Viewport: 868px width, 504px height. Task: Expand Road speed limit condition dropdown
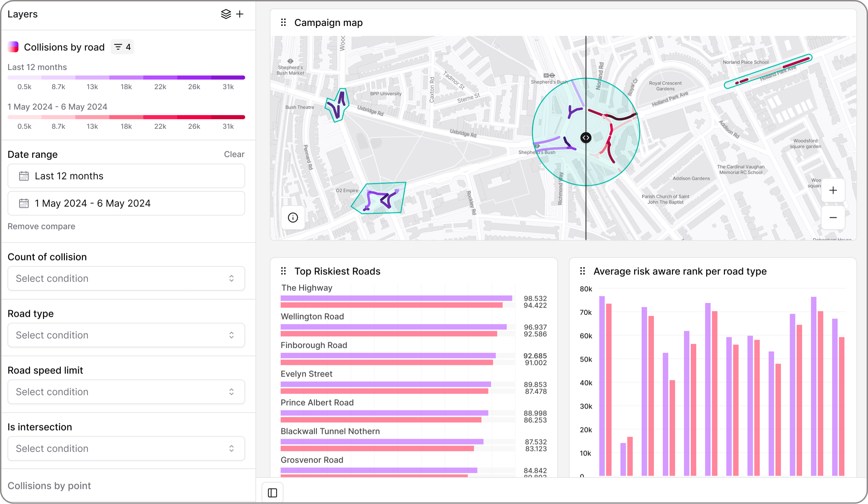click(x=126, y=392)
